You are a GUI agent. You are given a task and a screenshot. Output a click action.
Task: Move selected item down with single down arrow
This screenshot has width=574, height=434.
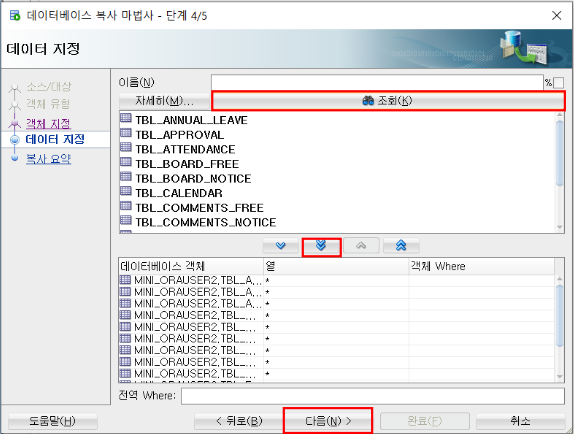[280, 246]
